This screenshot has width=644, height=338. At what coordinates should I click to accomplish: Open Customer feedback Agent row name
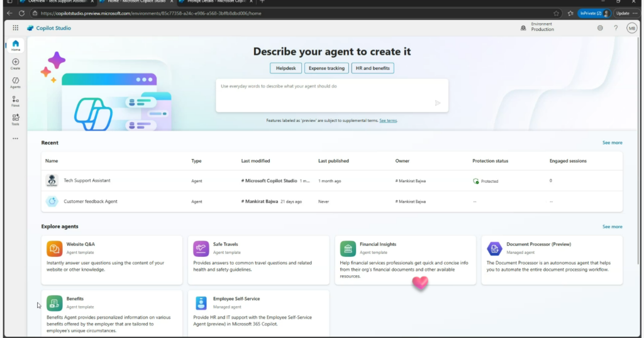pyautogui.click(x=91, y=202)
